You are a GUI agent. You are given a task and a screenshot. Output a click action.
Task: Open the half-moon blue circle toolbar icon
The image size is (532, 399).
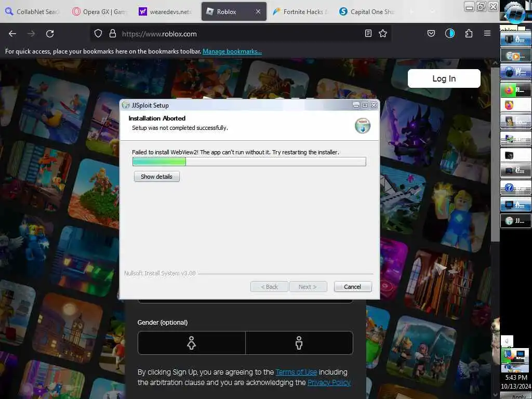point(450,33)
